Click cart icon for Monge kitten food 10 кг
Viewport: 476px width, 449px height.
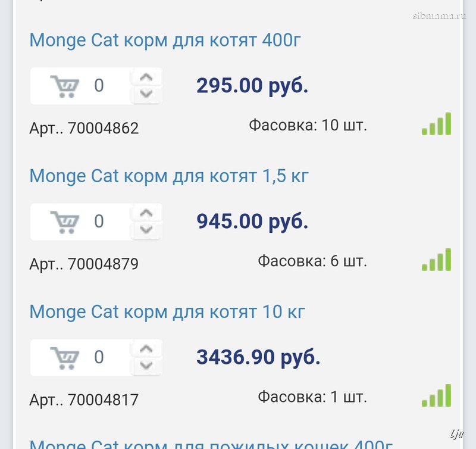click(65, 357)
